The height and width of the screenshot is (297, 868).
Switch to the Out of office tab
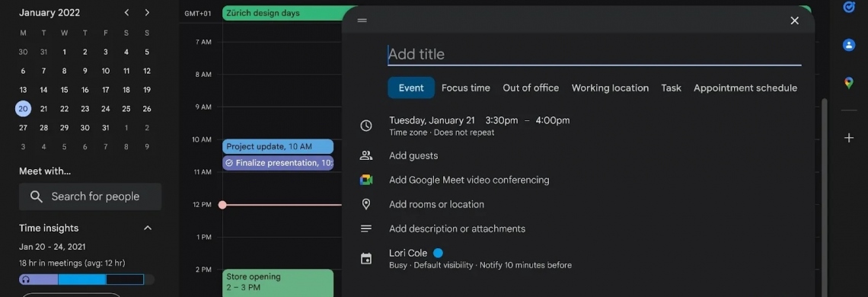tap(531, 88)
